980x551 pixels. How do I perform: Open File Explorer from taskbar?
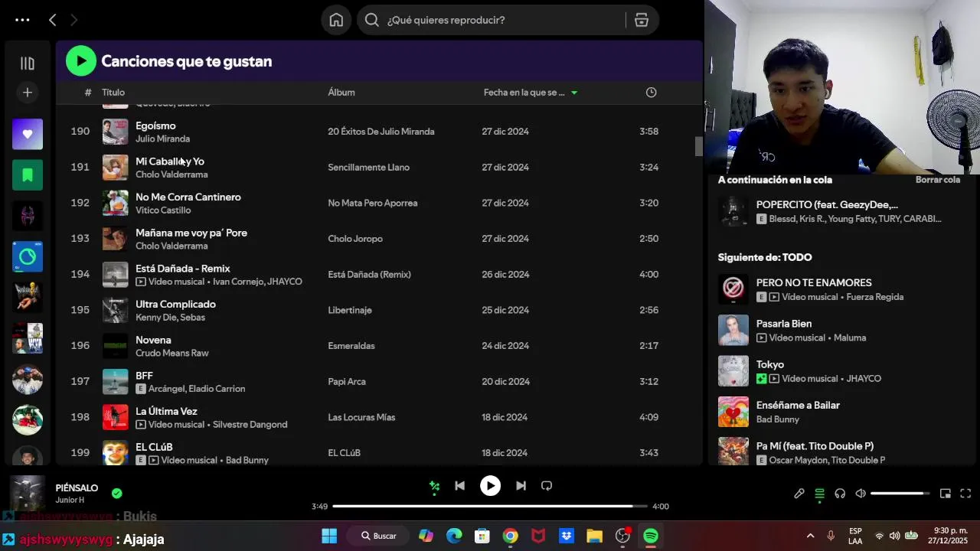tap(594, 536)
